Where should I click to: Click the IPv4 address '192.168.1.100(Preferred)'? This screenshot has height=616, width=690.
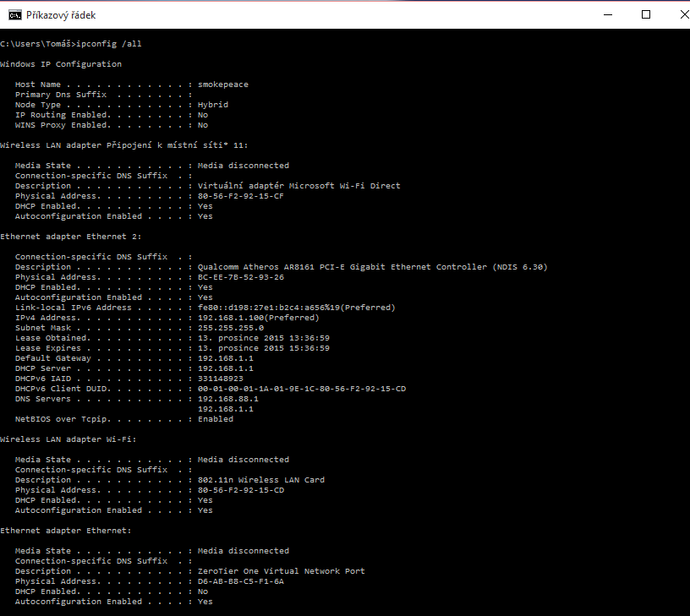tap(258, 318)
